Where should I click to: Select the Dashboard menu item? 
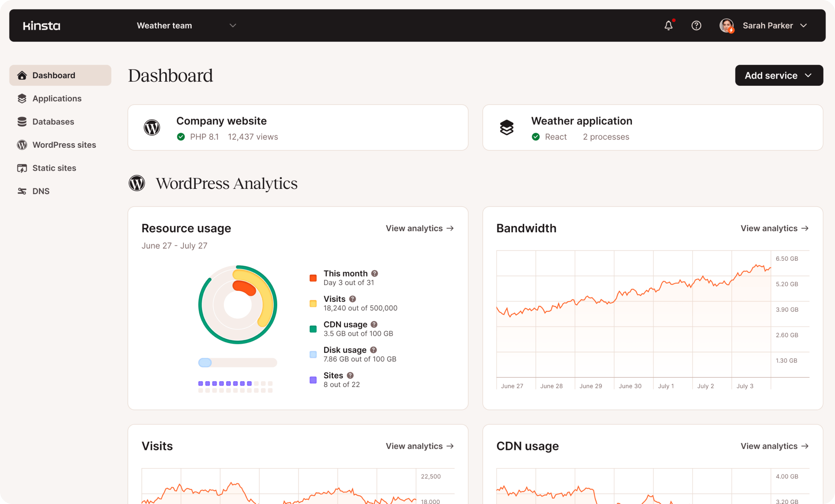(x=60, y=75)
